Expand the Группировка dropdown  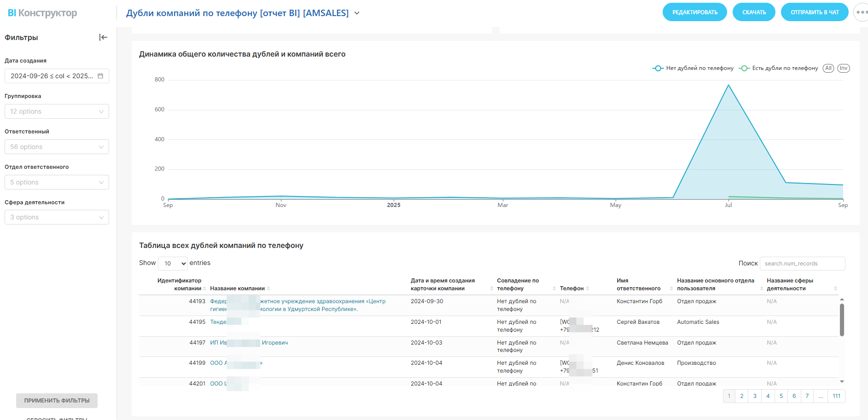tap(57, 111)
